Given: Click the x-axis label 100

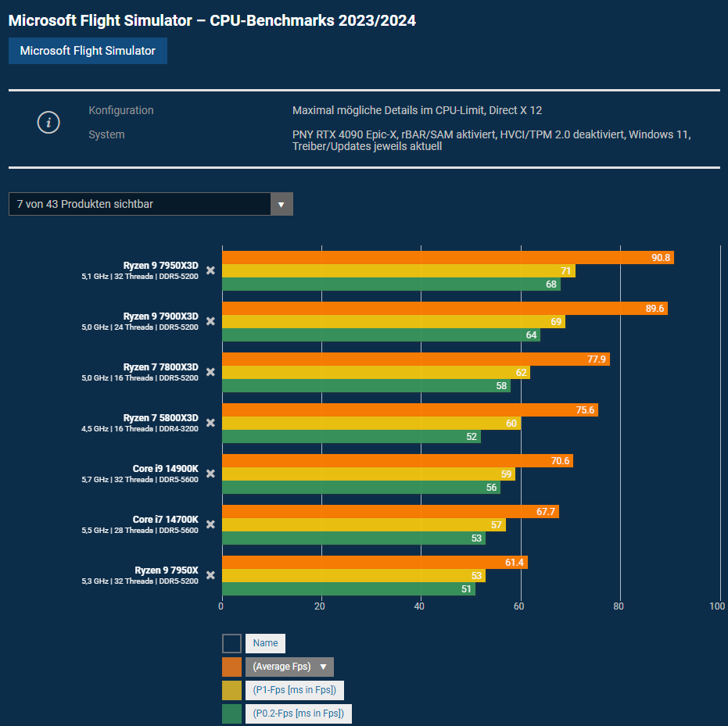Looking at the screenshot, I should point(717,606).
